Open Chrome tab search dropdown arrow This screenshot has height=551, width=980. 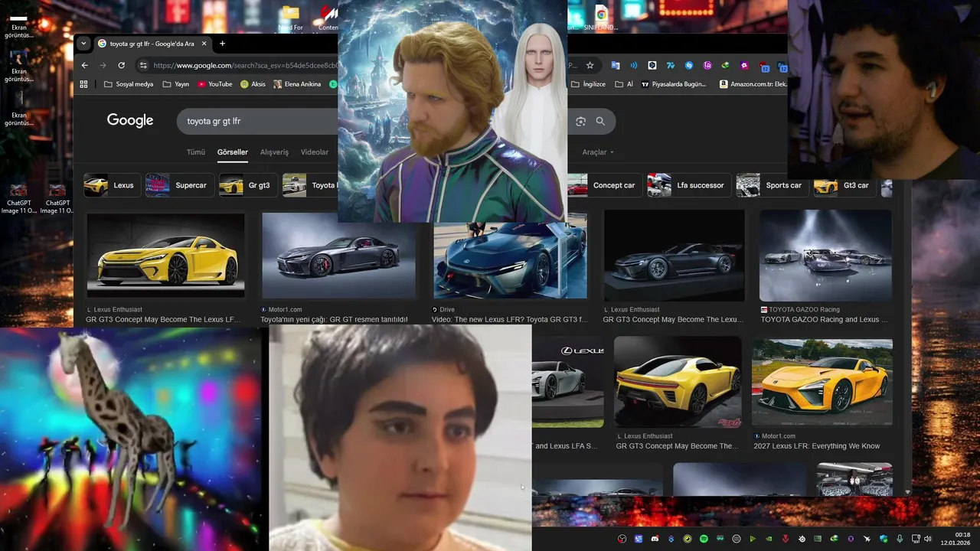click(x=83, y=44)
